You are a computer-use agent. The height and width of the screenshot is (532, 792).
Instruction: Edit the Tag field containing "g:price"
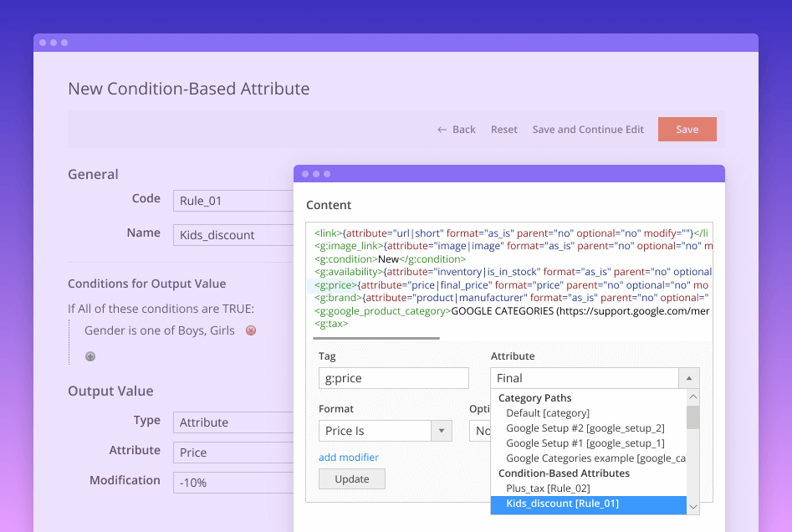393,377
